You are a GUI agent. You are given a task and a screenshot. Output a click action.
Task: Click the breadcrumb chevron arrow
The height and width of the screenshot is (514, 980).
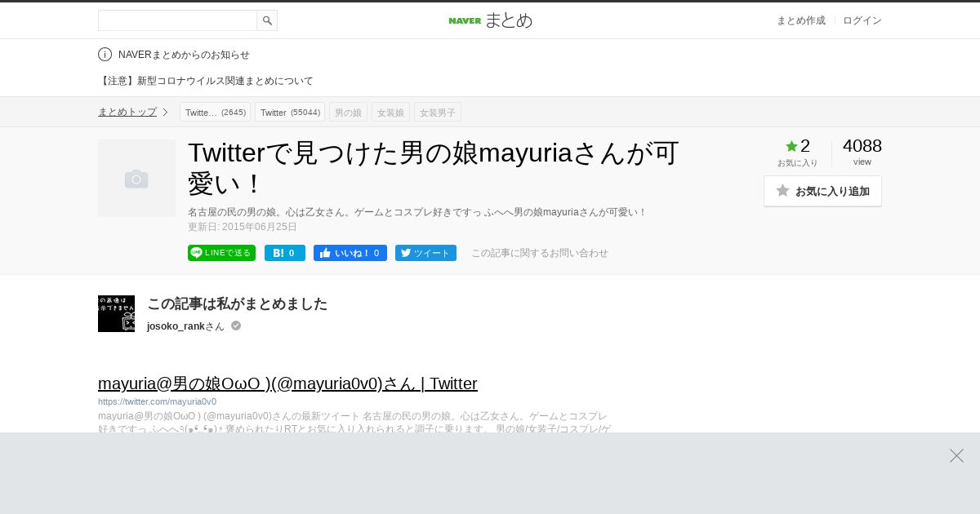(165, 112)
